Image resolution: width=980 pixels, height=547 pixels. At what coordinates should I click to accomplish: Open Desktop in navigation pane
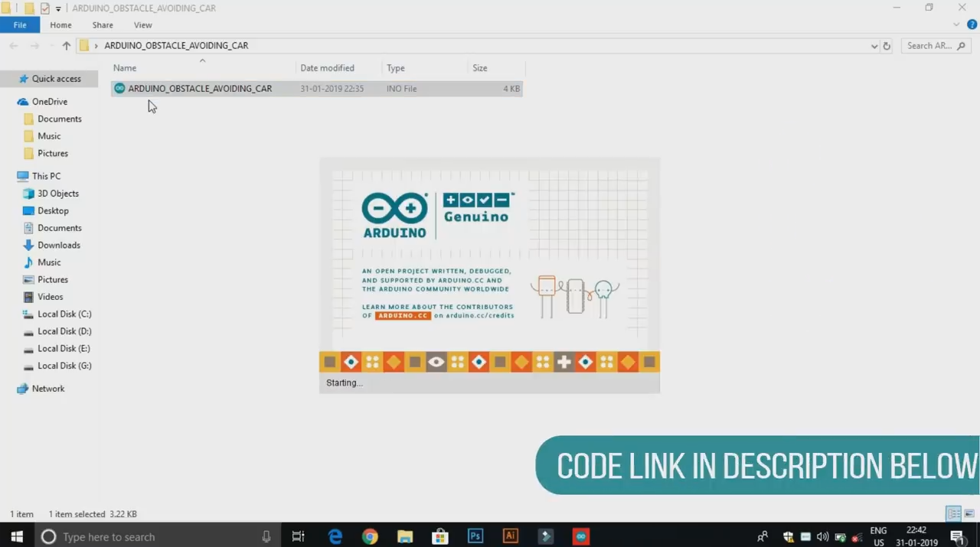[x=53, y=210]
